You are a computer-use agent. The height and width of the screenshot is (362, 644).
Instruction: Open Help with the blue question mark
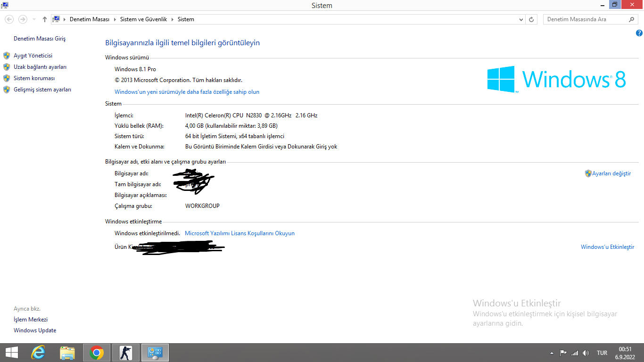639,33
